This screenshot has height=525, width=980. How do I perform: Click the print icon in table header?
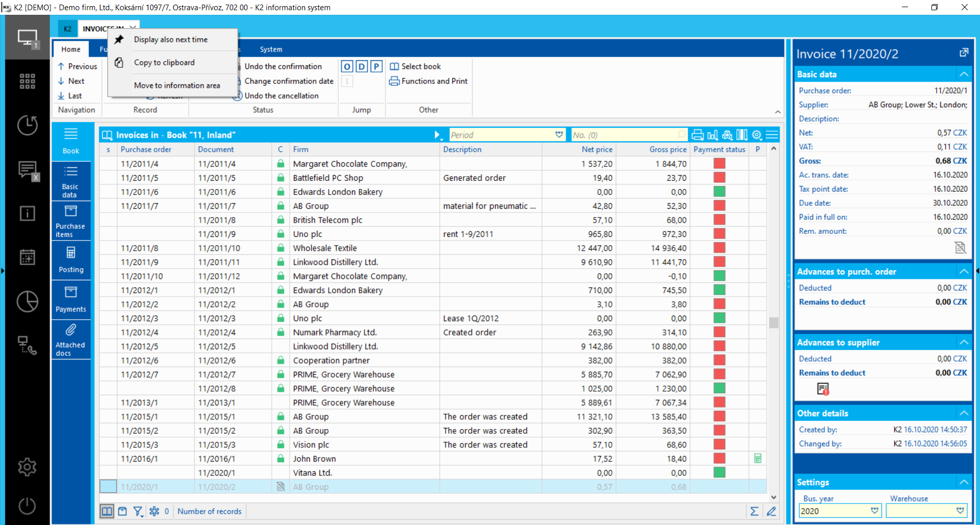(697, 135)
